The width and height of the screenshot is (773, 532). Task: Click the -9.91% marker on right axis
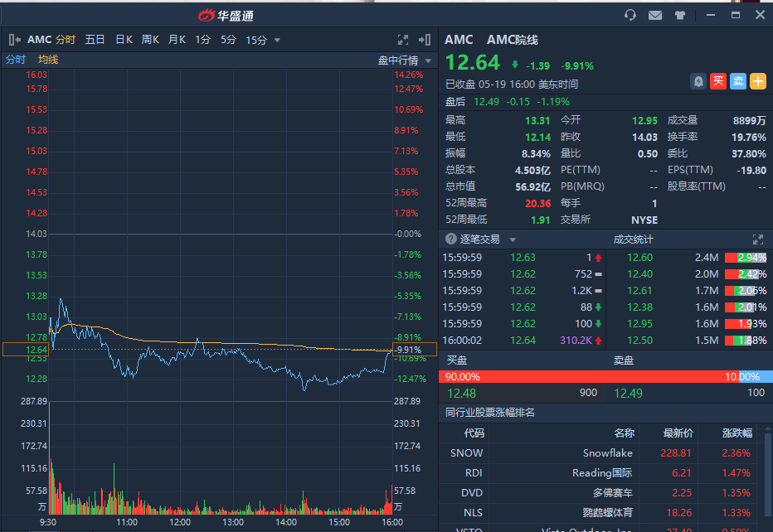tap(415, 349)
